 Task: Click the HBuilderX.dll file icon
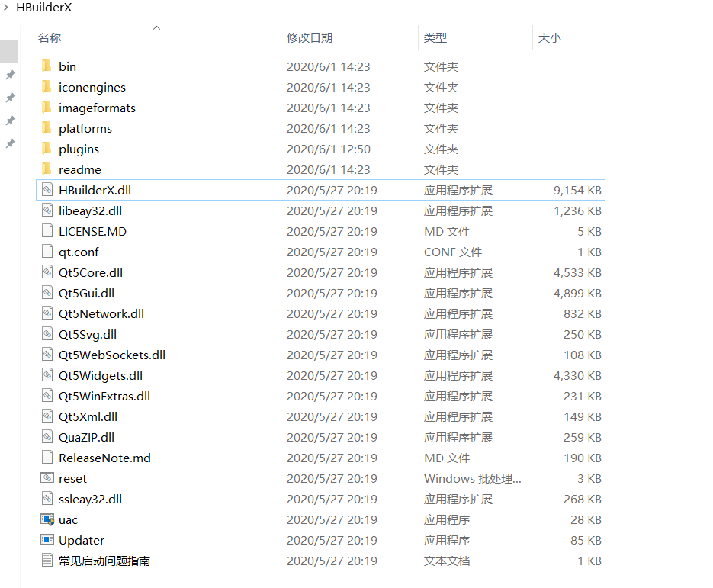pyautogui.click(x=47, y=190)
